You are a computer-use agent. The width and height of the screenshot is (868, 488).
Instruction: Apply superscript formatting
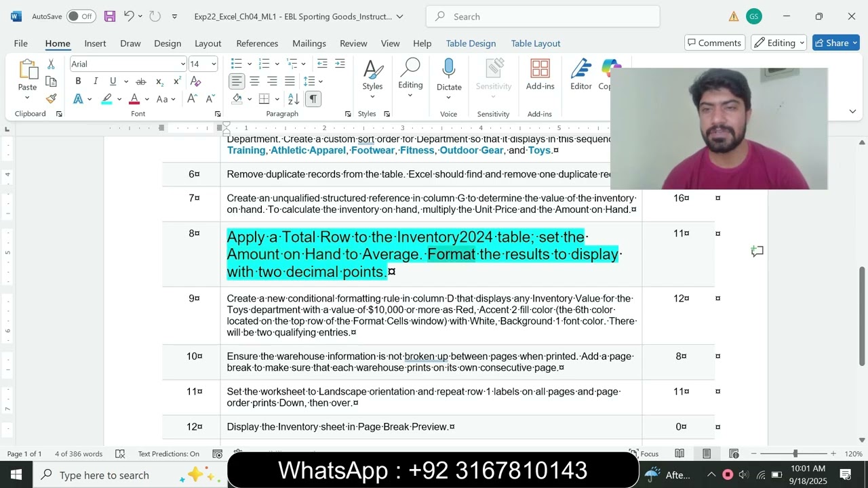coord(177,81)
